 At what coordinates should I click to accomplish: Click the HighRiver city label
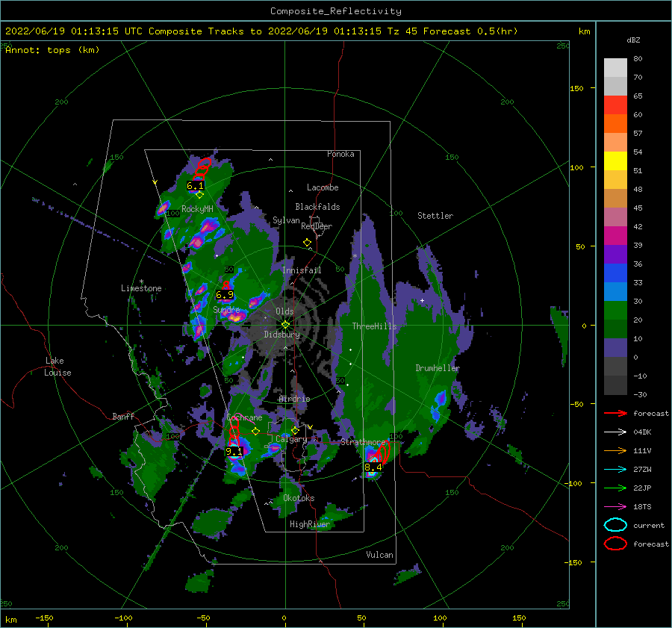point(310,524)
